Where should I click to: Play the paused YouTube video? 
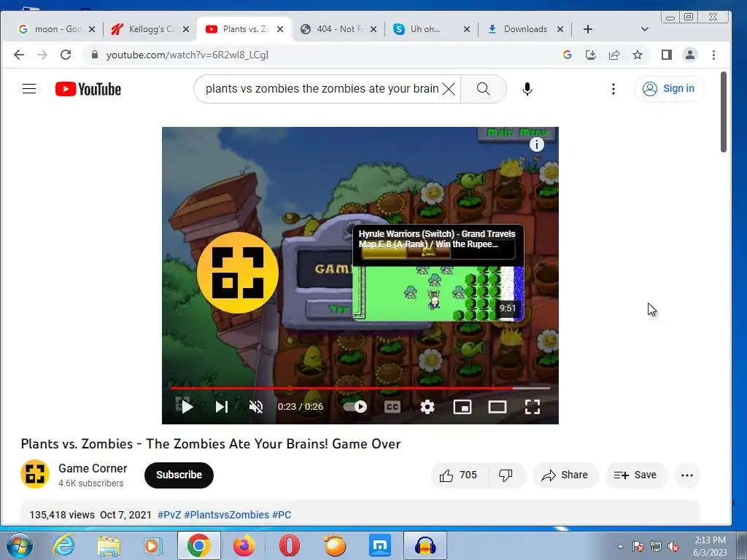click(187, 407)
